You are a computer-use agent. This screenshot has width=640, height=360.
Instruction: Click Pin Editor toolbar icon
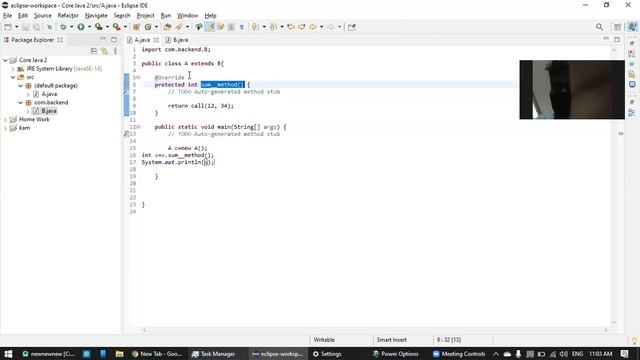click(x=351, y=27)
